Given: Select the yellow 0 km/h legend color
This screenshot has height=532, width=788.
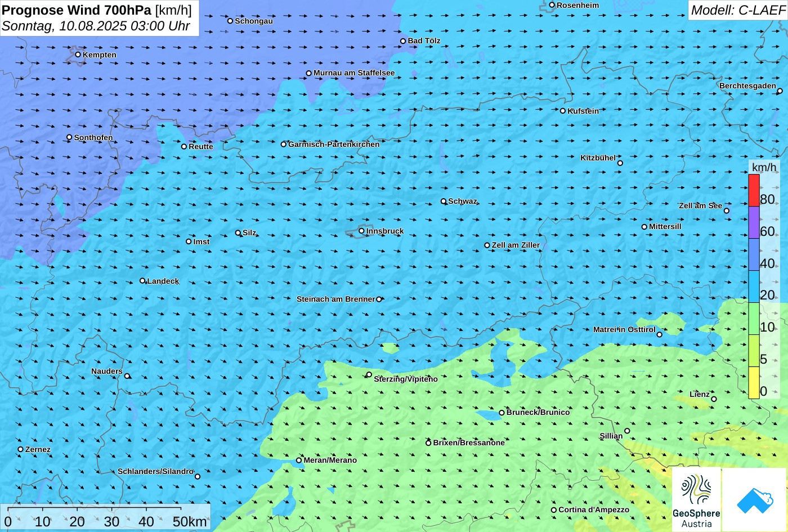Looking at the screenshot, I should [x=754, y=383].
